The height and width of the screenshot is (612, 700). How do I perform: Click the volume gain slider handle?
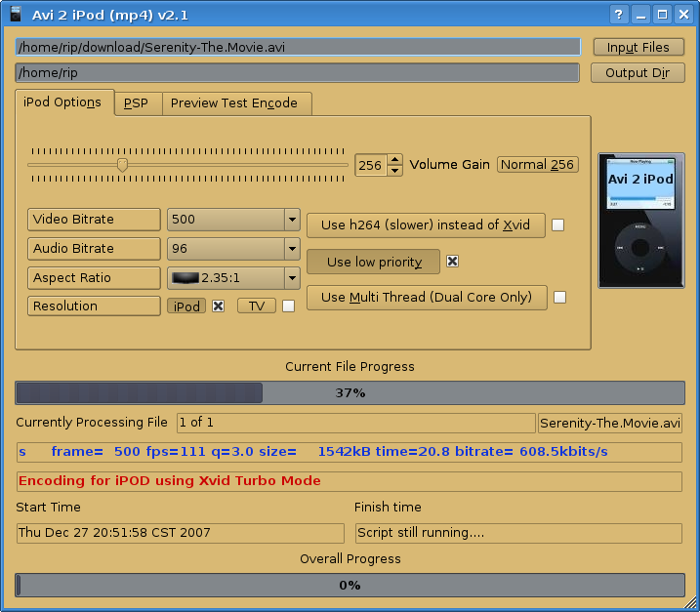[122, 165]
